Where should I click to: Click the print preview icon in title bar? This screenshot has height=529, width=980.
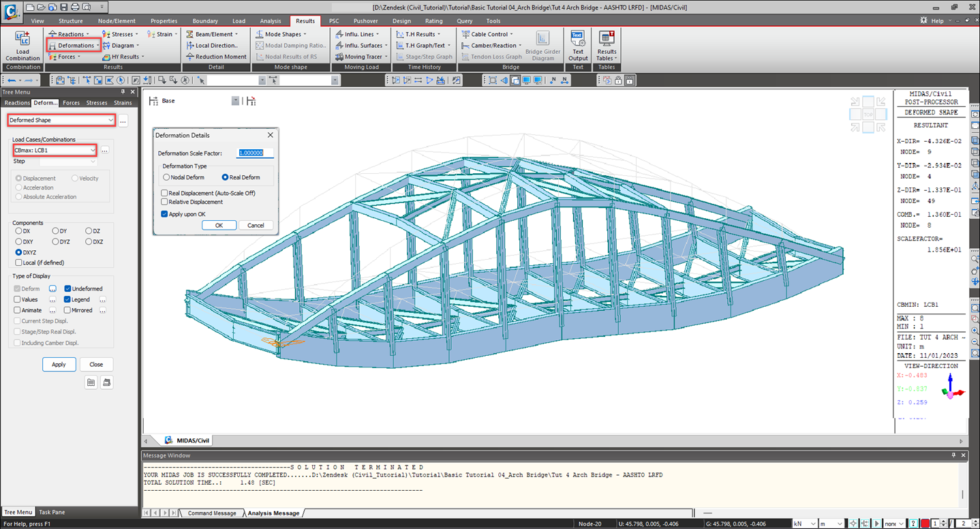click(86, 7)
